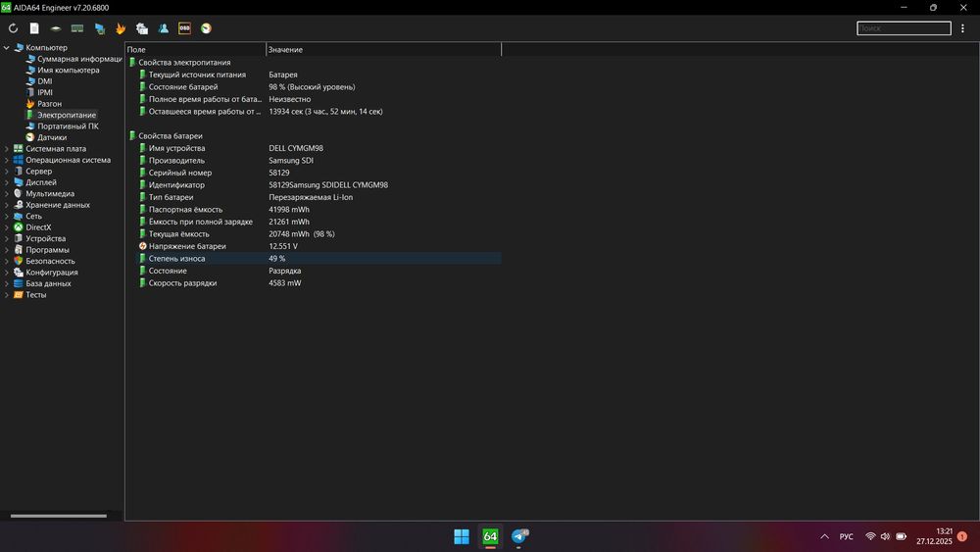The width and height of the screenshot is (980, 552).
Task: Click the horizontal scrollbar of tree panel
Action: tap(59, 516)
